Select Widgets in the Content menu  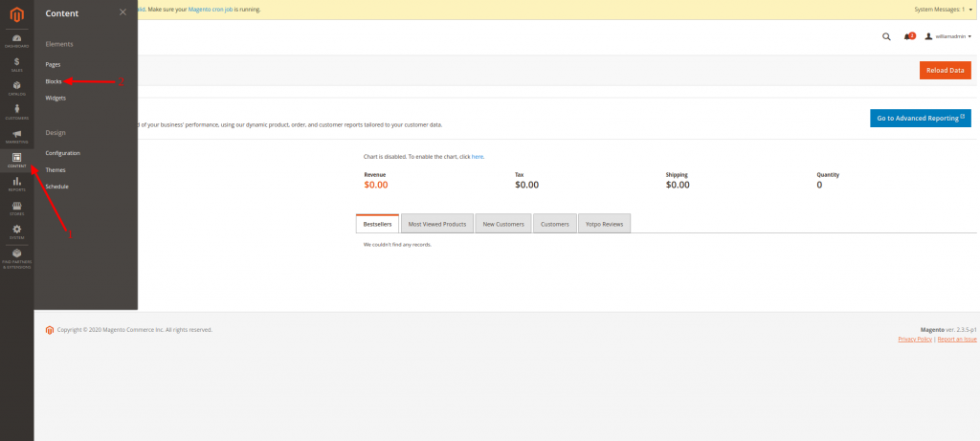56,98
